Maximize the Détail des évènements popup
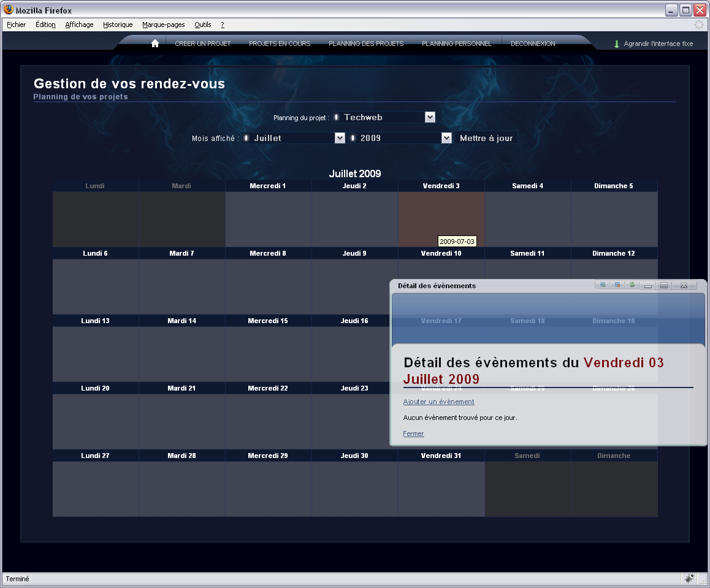This screenshot has height=588, width=710. coord(664,286)
